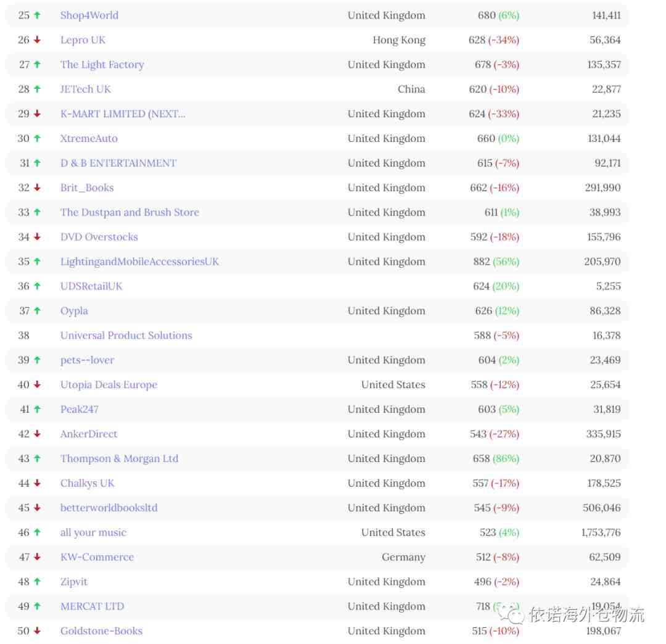Click the red down arrow on Lepro UK row
This screenshot has height=644, width=666.
(38, 40)
